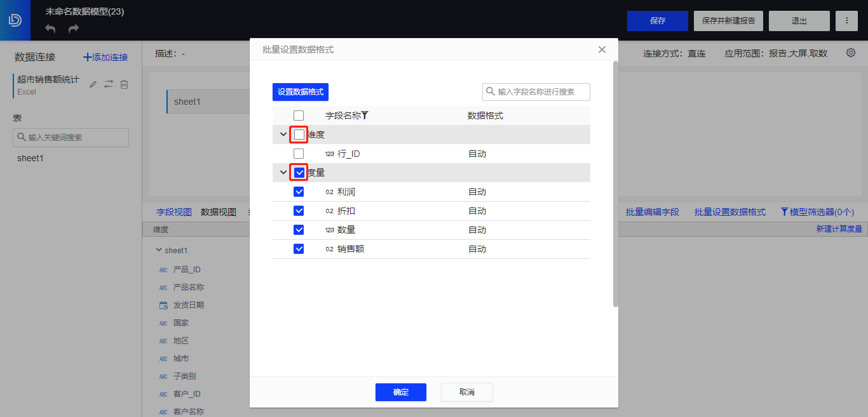The width and height of the screenshot is (868, 417).
Task: Uncheck the 度量 group checkbox
Action: pyautogui.click(x=299, y=172)
